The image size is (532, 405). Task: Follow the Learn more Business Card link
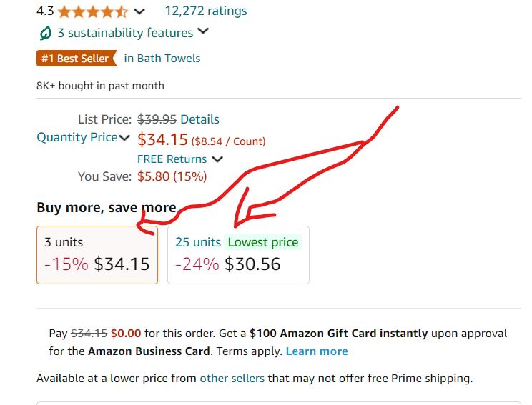[x=317, y=351]
